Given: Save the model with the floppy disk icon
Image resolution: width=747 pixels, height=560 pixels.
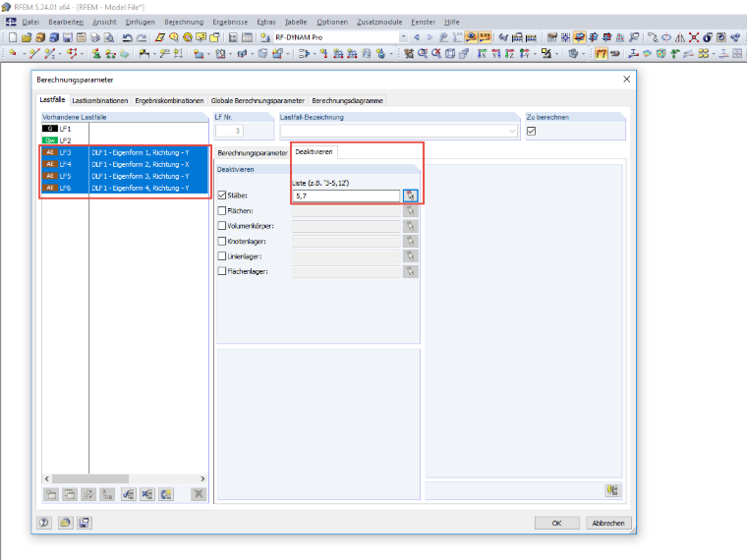Looking at the screenshot, I should point(68,37).
